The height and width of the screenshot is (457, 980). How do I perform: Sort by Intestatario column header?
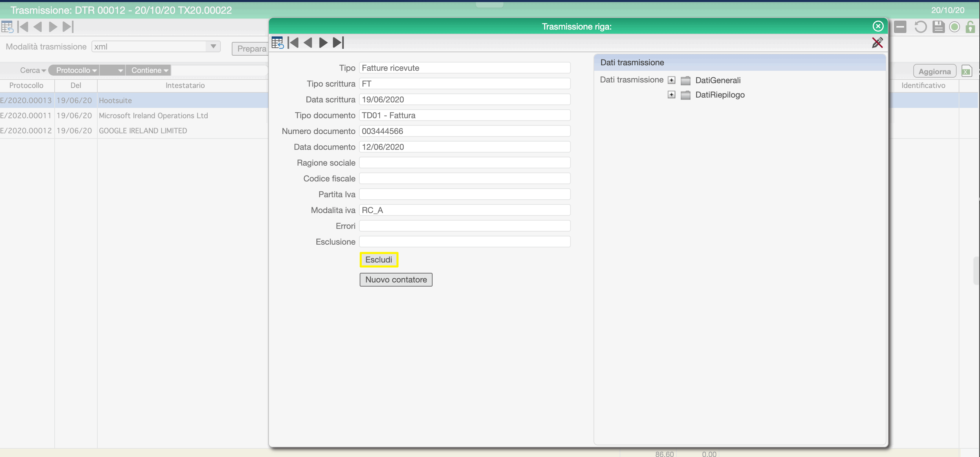coord(183,86)
